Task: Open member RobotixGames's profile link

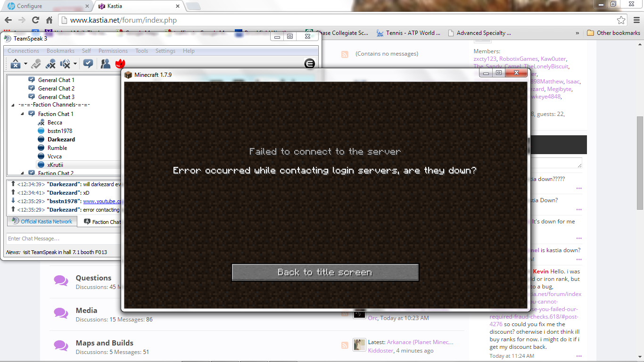Action: (x=518, y=59)
